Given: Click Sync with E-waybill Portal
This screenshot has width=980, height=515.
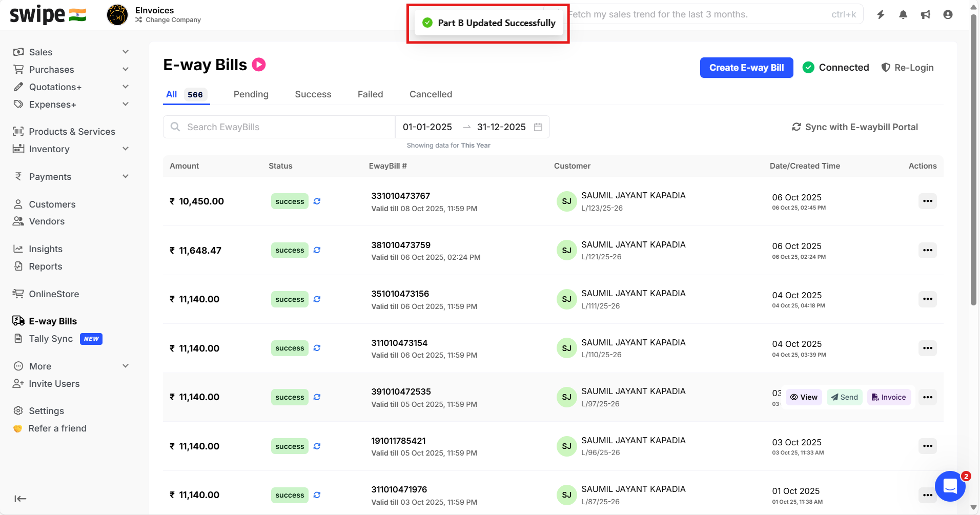Looking at the screenshot, I should [854, 127].
